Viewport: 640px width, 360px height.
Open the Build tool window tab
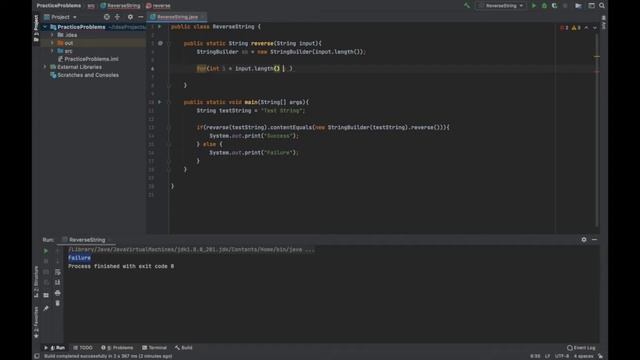pos(184,348)
